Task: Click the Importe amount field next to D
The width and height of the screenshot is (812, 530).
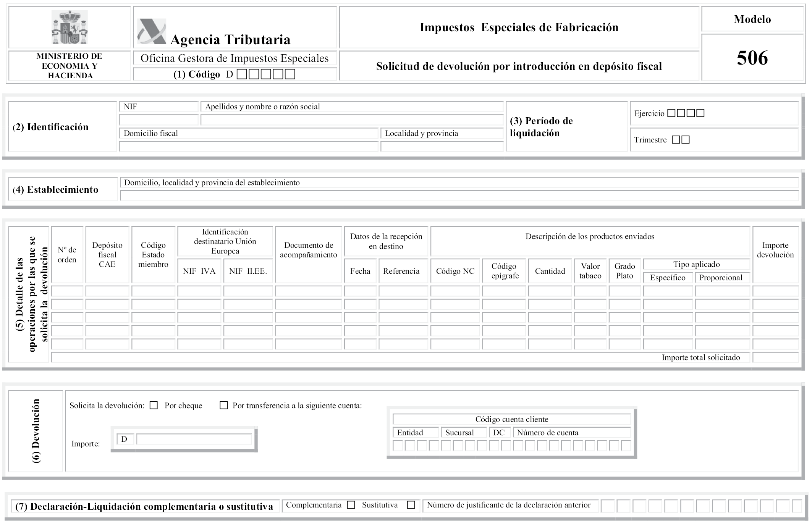Action: (194, 439)
